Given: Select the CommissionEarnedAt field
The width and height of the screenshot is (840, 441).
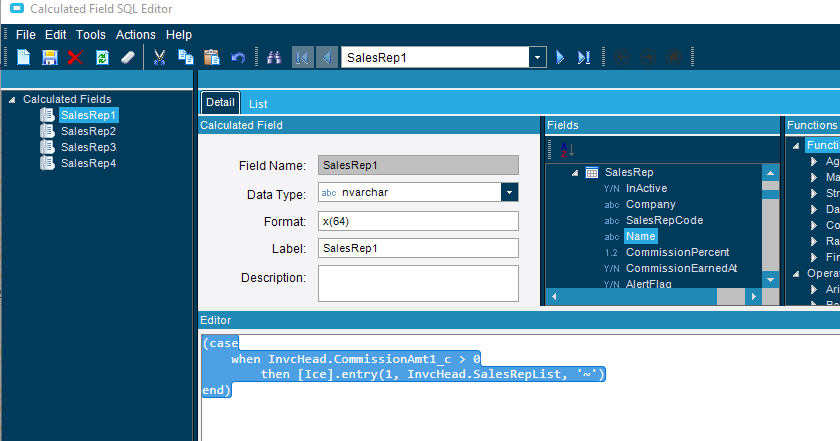Looking at the screenshot, I should [x=681, y=268].
